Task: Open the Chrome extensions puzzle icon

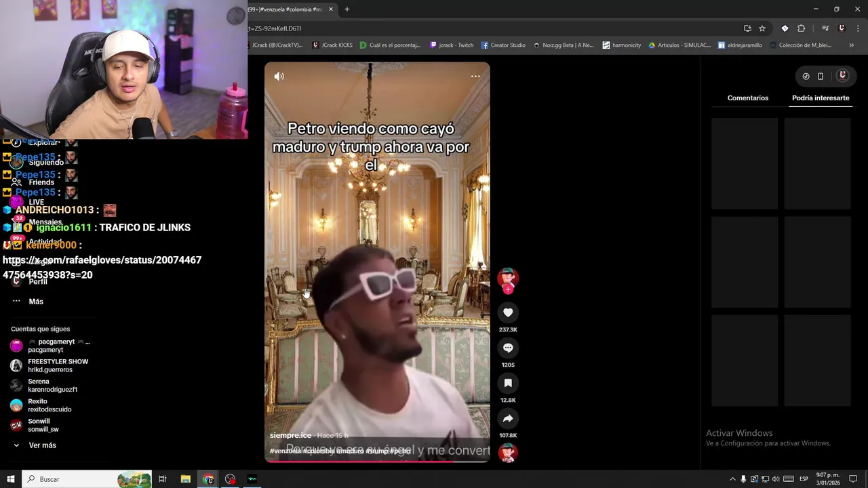Action: (x=801, y=28)
